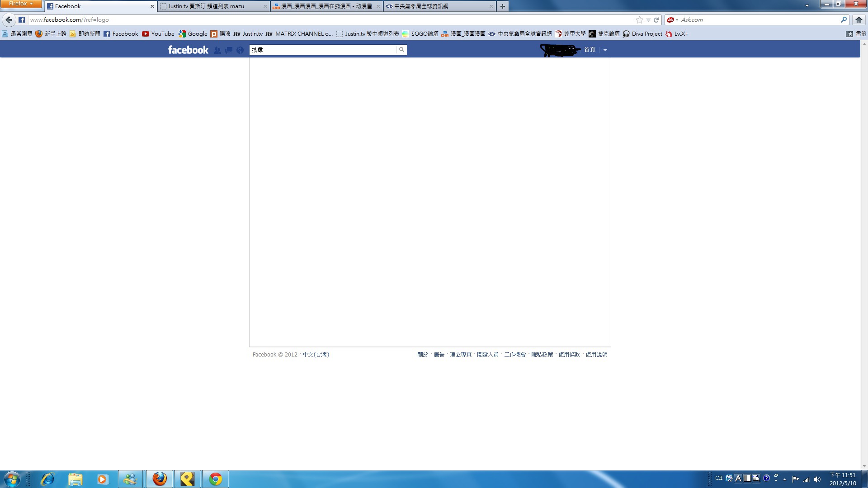Screen dimensions: 868x488
Task: Switch to the 中央氣象局全球資訊網 tab
Action: click(439, 6)
